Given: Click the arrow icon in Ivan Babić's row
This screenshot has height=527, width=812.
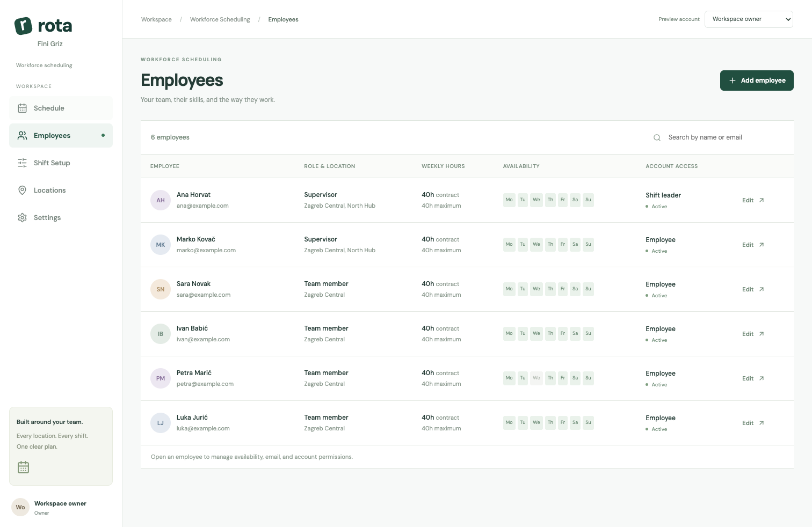Looking at the screenshot, I should (x=762, y=334).
